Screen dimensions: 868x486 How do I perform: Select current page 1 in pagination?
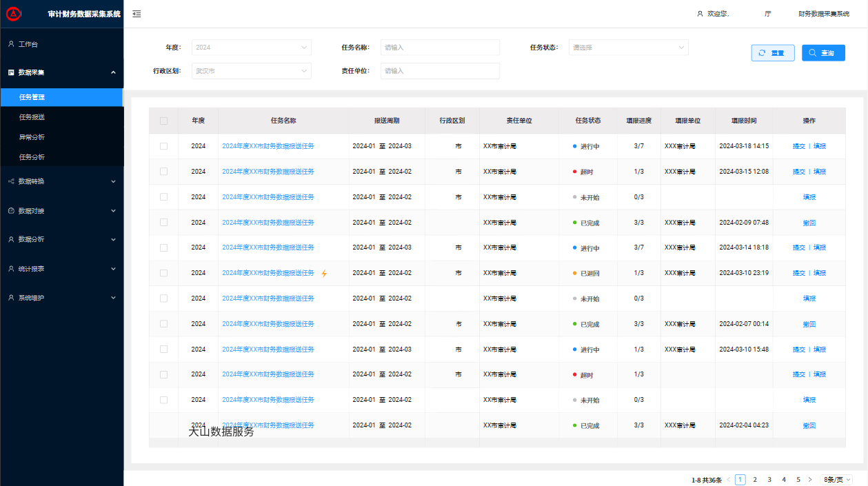pos(740,480)
